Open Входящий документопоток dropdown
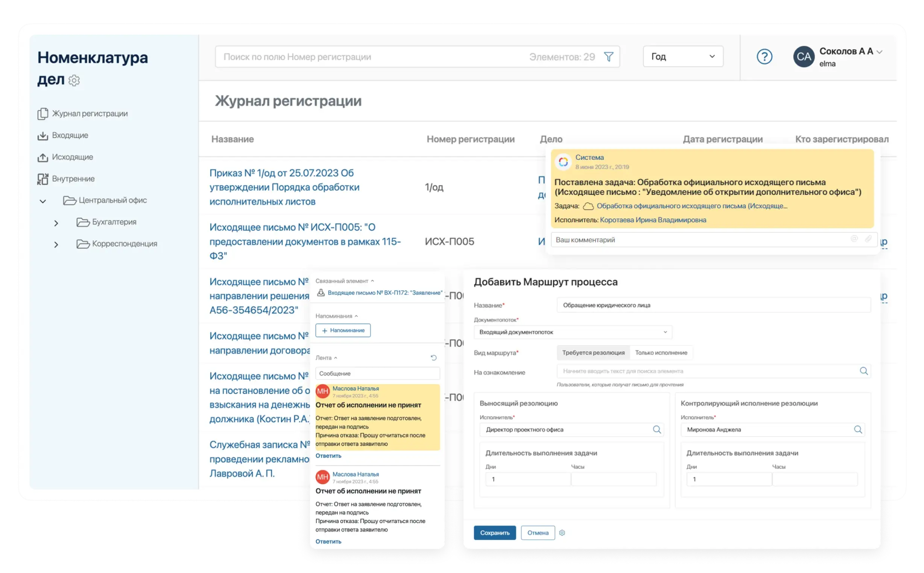Viewport: 924px width, 573px height. (573, 332)
